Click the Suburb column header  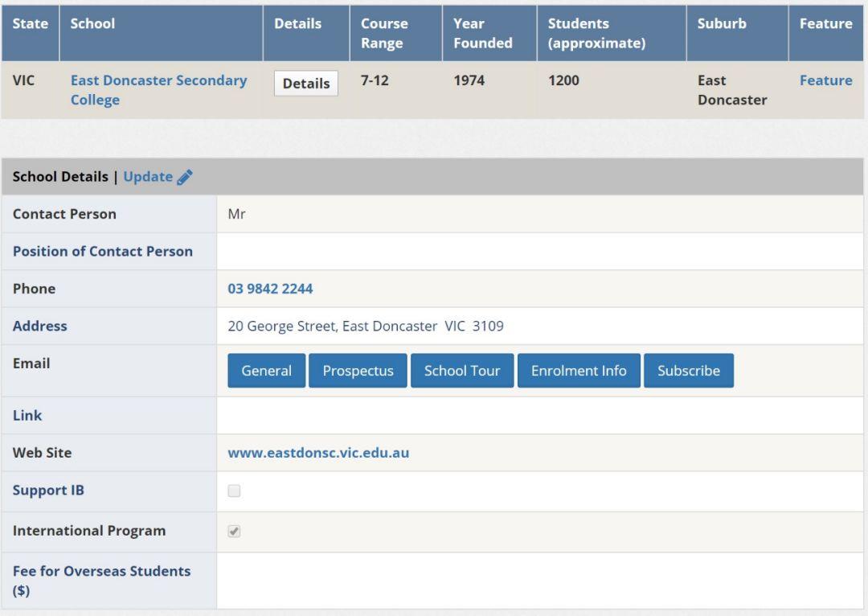737,33
